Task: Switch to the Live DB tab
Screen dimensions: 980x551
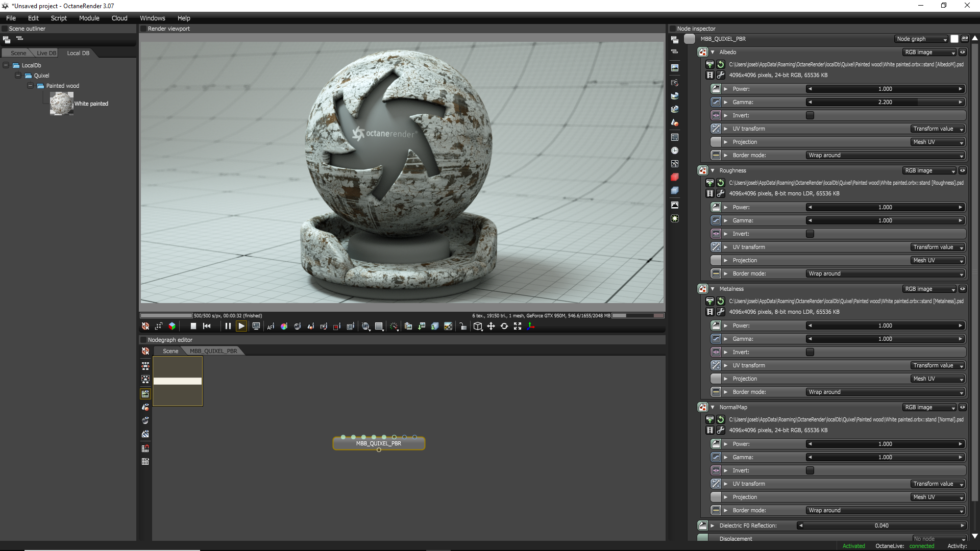Action: pos(46,53)
